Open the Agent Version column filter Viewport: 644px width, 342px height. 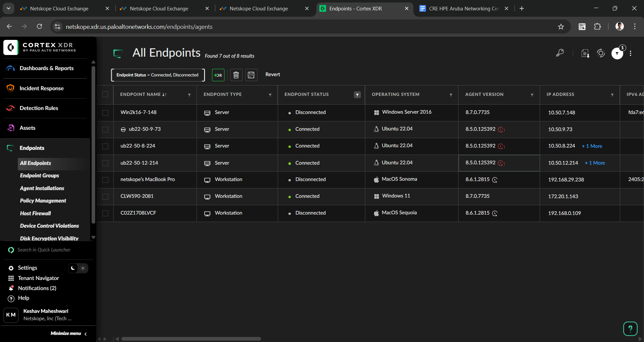pyautogui.click(x=532, y=95)
